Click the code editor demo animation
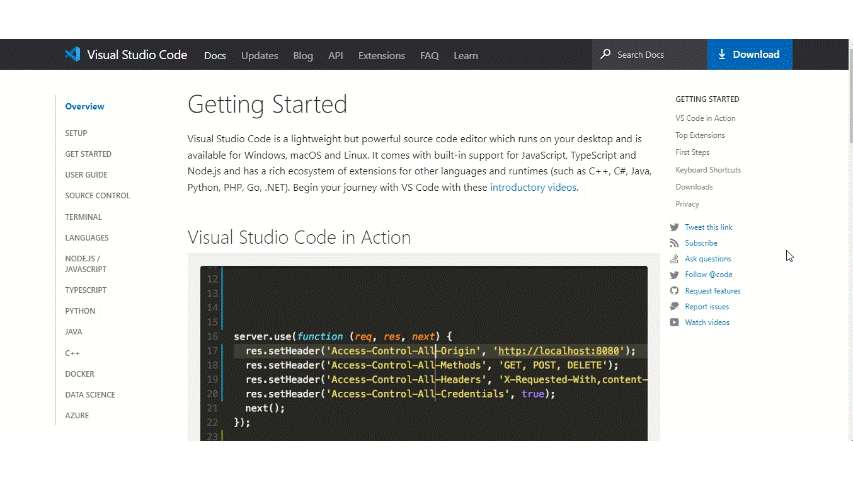 [x=424, y=353]
